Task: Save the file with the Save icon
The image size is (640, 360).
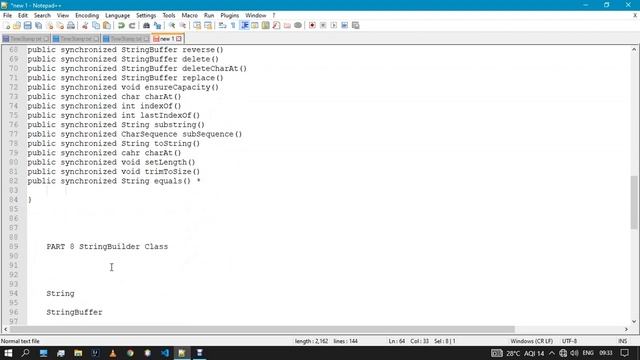Action: point(27,25)
